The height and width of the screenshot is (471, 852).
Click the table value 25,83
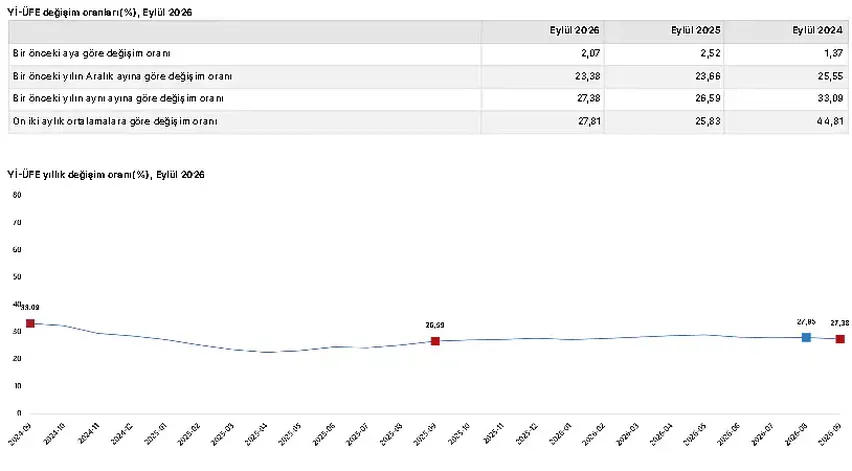708,121
